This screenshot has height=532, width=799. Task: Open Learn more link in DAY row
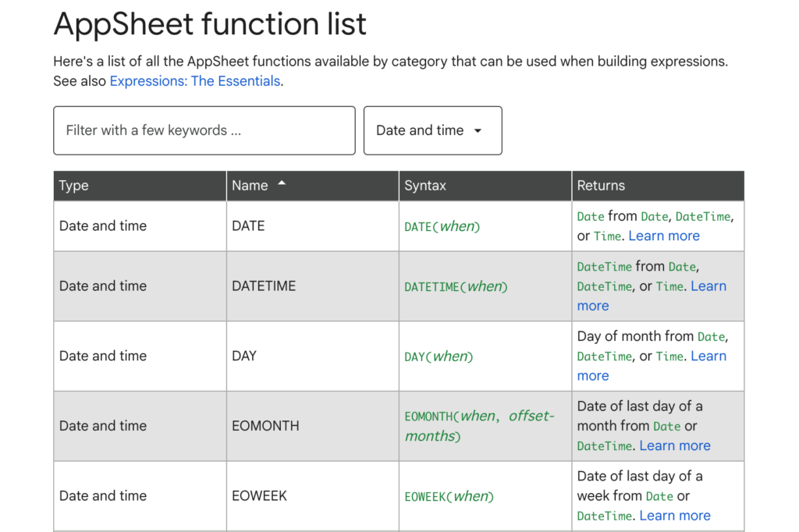click(652, 366)
